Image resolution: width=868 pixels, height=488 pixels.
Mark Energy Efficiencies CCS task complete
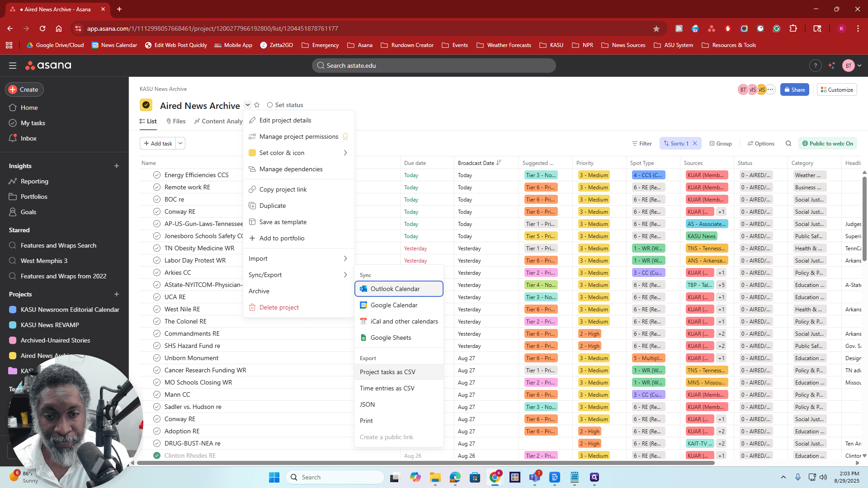pos(157,175)
